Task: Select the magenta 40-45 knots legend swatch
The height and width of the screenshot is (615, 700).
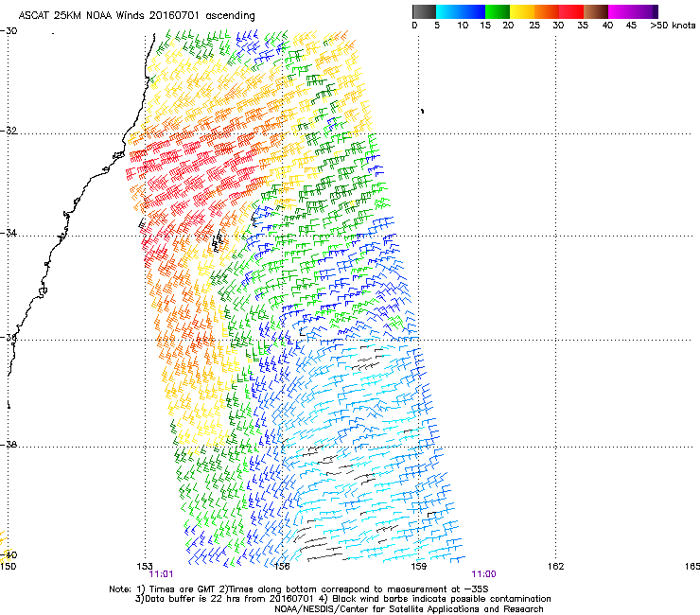Action: pyautogui.click(x=621, y=11)
